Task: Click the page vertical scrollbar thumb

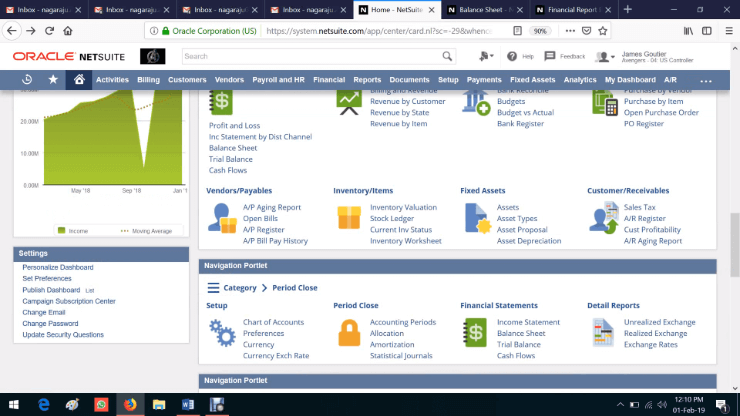Action: coord(735,245)
